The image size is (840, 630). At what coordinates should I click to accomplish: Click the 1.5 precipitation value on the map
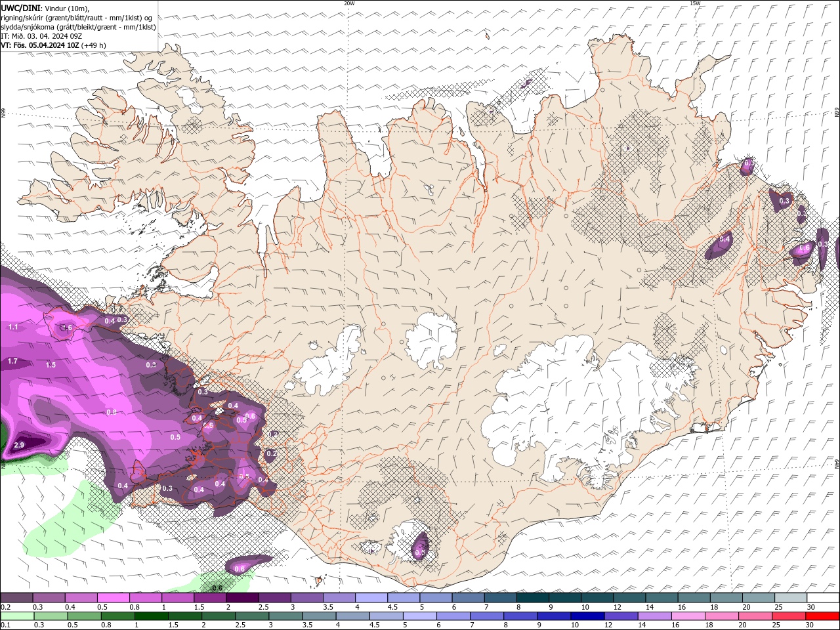[51, 365]
